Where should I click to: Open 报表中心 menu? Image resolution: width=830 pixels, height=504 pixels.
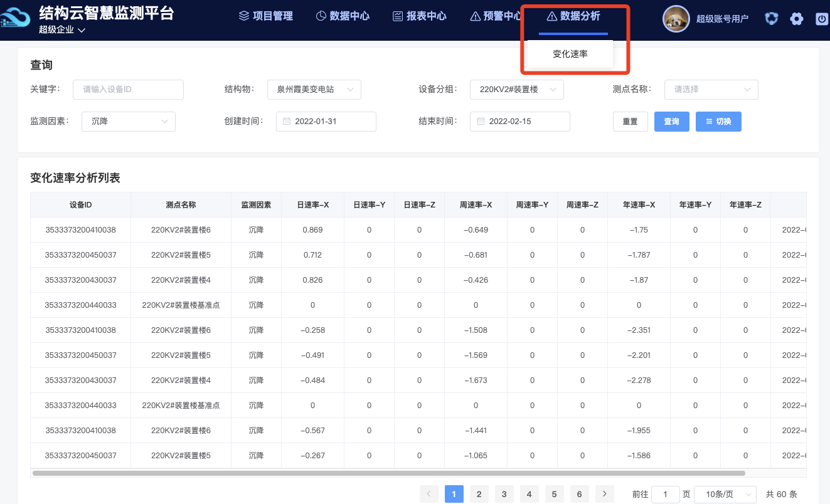click(x=420, y=16)
